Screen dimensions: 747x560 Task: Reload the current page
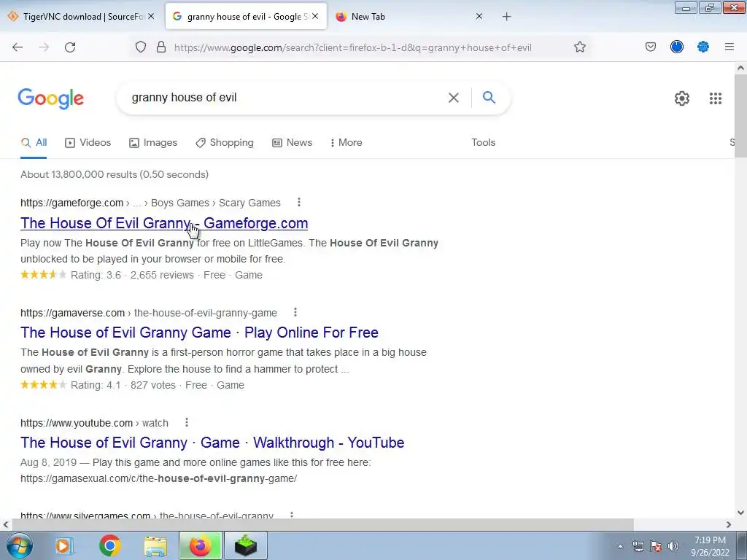pos(70,47)
